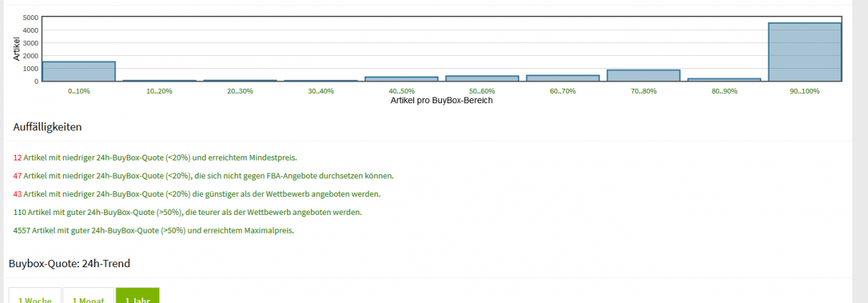
Task: Click the 20..30% axis label
Action: point(240,91)
